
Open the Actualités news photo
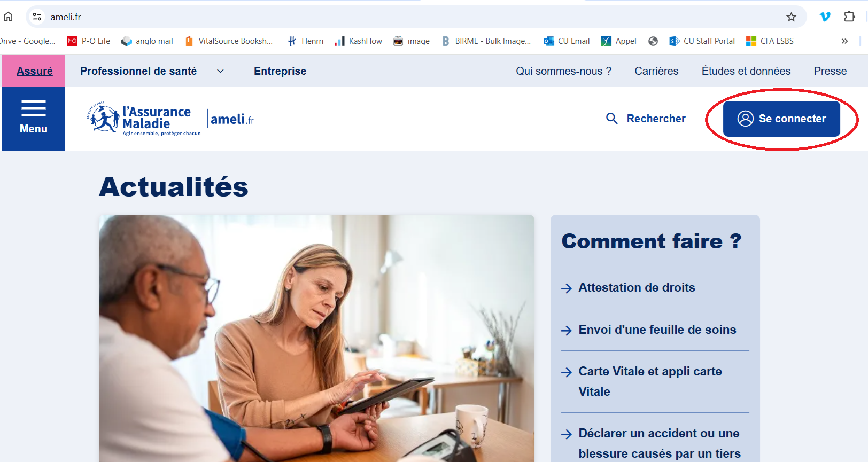click(x=316, y=338)
